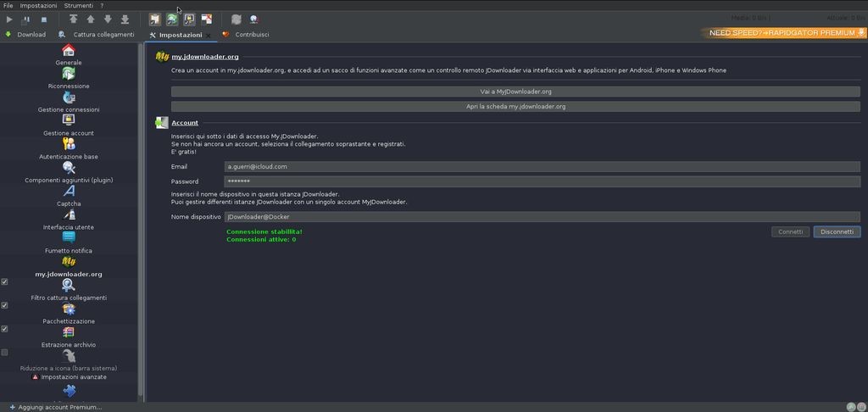868x412 pixels.
Task: Open Fumetto notifica settings section
Action: (x=69, y=243)
